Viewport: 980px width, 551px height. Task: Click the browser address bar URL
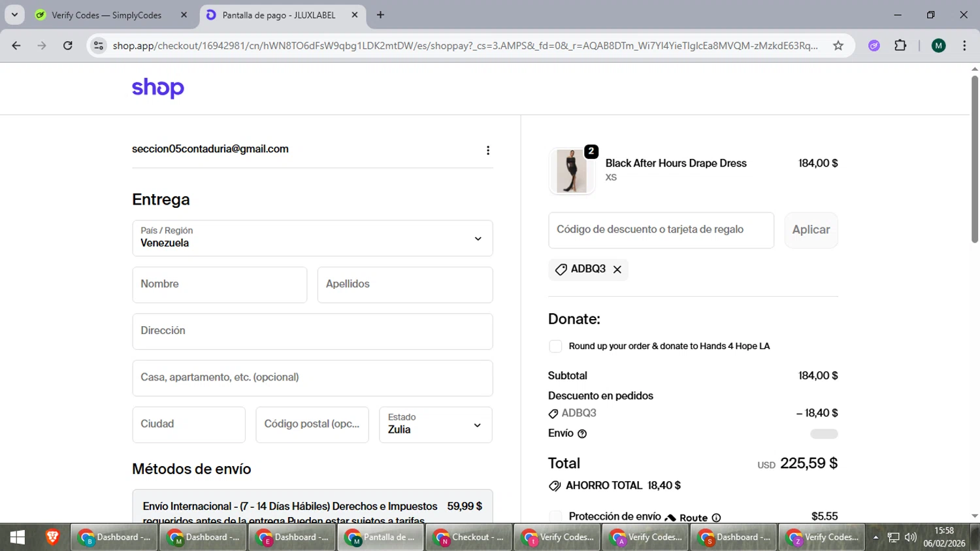(x=465, y=46)
